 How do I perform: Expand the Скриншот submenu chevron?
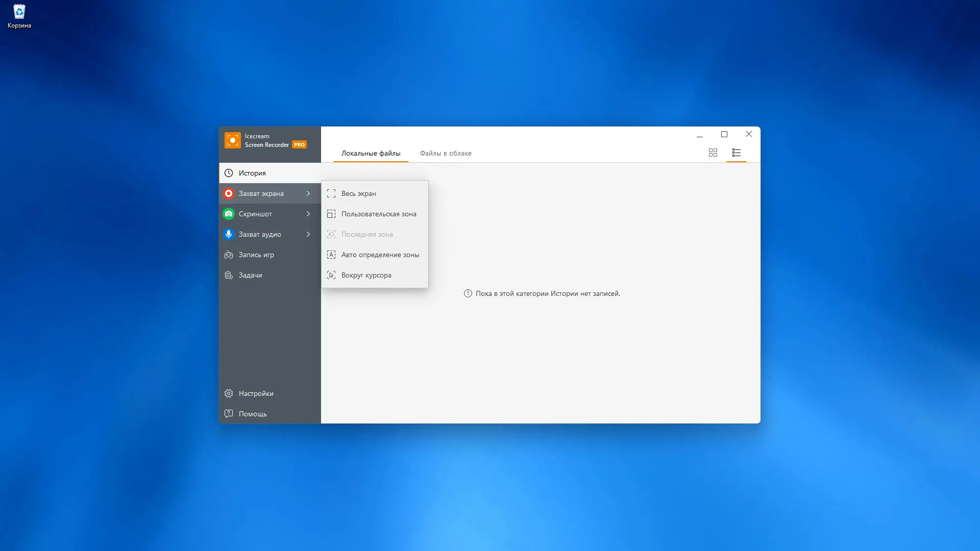tap(308, 214)
